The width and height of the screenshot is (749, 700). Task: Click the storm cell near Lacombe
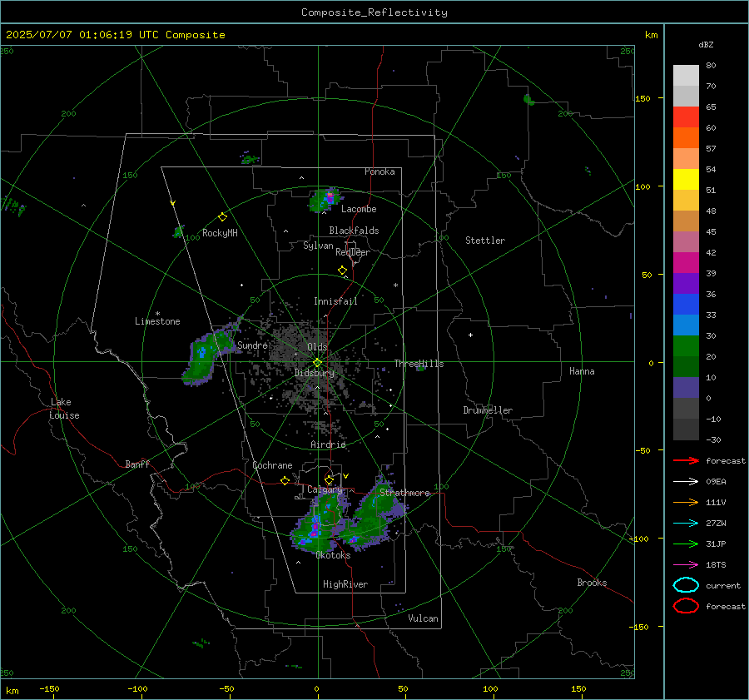(x=325, y=200)
